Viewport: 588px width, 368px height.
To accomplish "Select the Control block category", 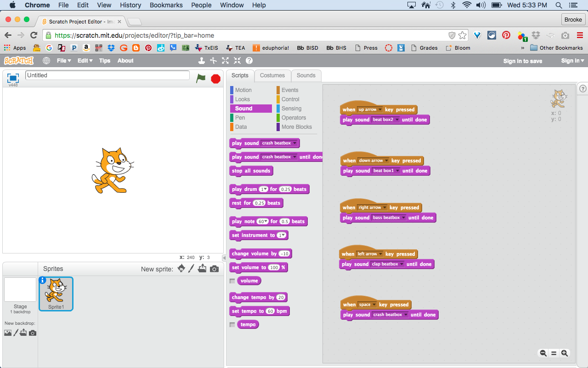I will [290, 99].
